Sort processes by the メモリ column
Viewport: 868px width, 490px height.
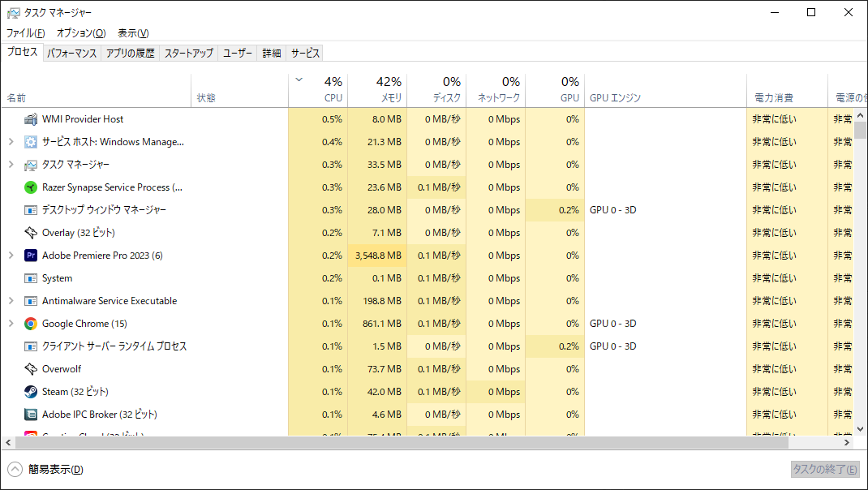pos(388,89)
